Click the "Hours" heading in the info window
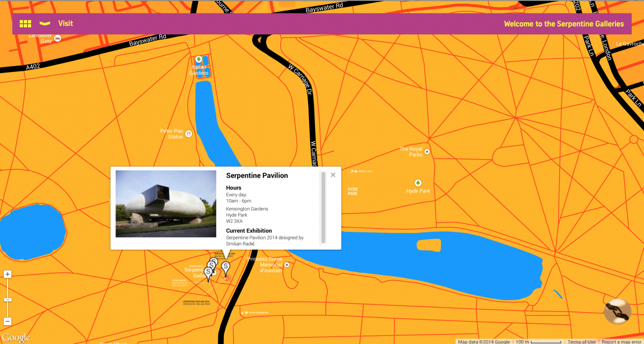644x344 pixels. tap(233, 188)
